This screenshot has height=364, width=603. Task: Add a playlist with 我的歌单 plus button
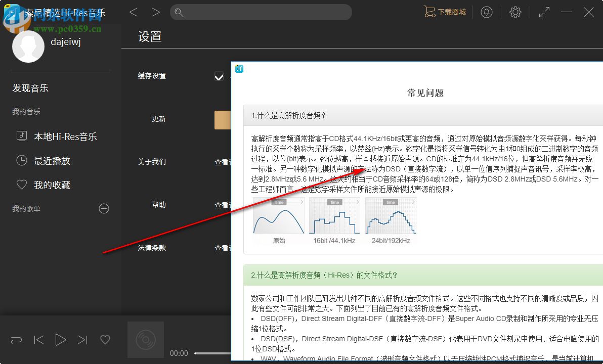[104, 208]
